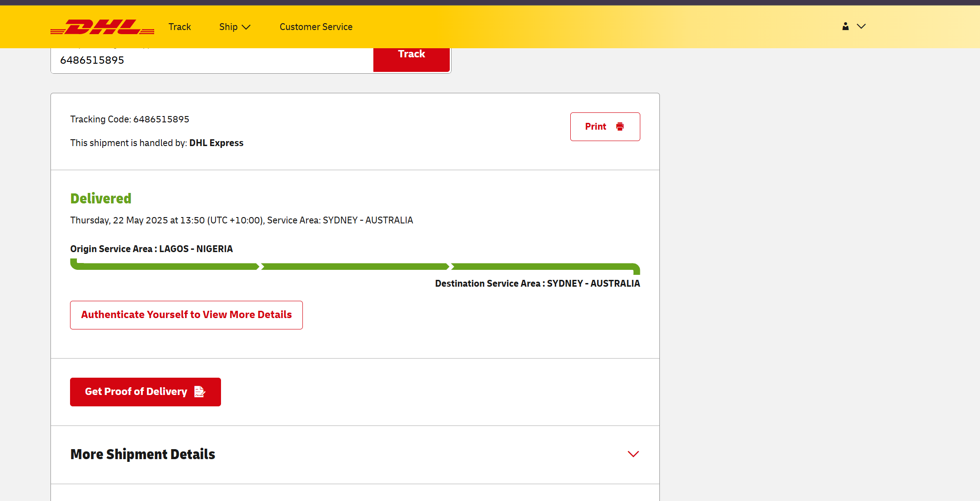Viewport: 980px width, 501px height.
Task: Click the tracking number input field
Action: point(212,60)
